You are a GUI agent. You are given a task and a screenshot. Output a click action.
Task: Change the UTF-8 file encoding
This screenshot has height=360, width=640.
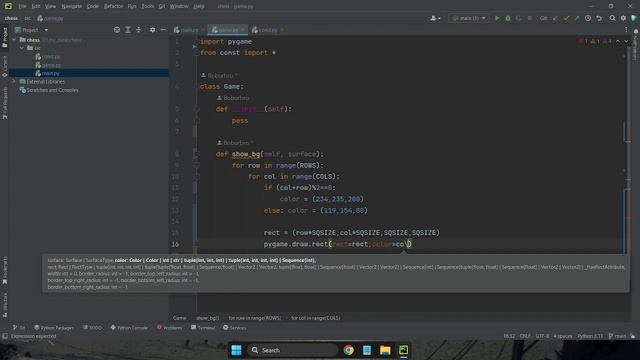pyautogui.click(x=542, y=336)
